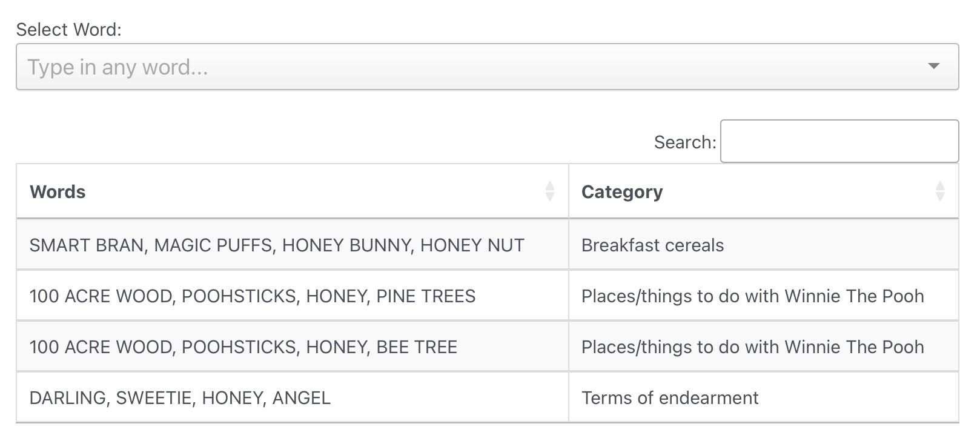Image resolution: width=980 pixels, height=441 pixels.
Task: Click the 'Select Word:' label
Action: (x=68, y=30)
